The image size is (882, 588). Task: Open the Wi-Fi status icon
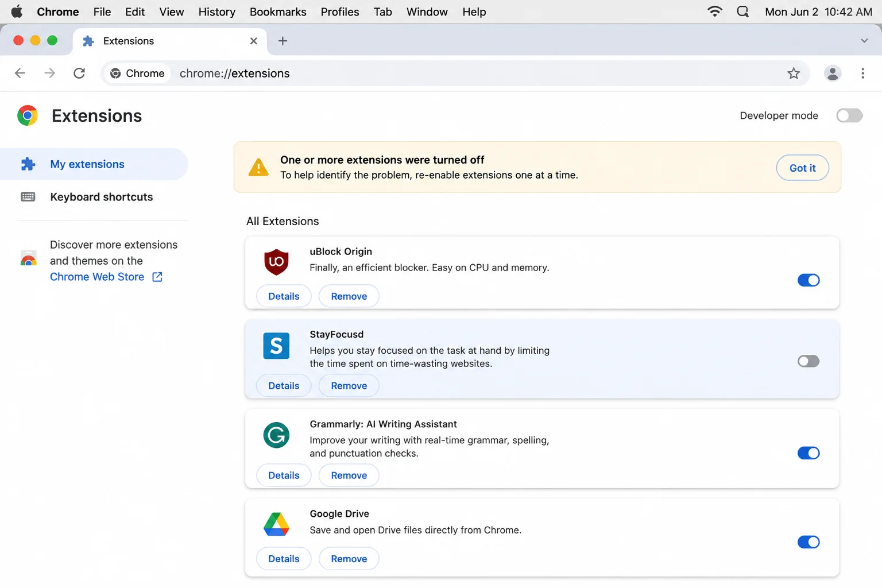[x=715, y=11]
